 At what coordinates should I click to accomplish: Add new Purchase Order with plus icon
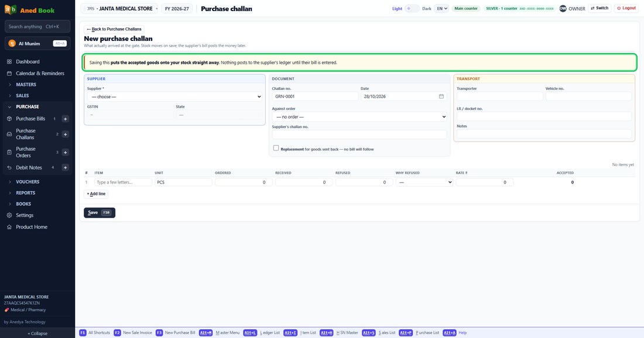coord(65,152)
